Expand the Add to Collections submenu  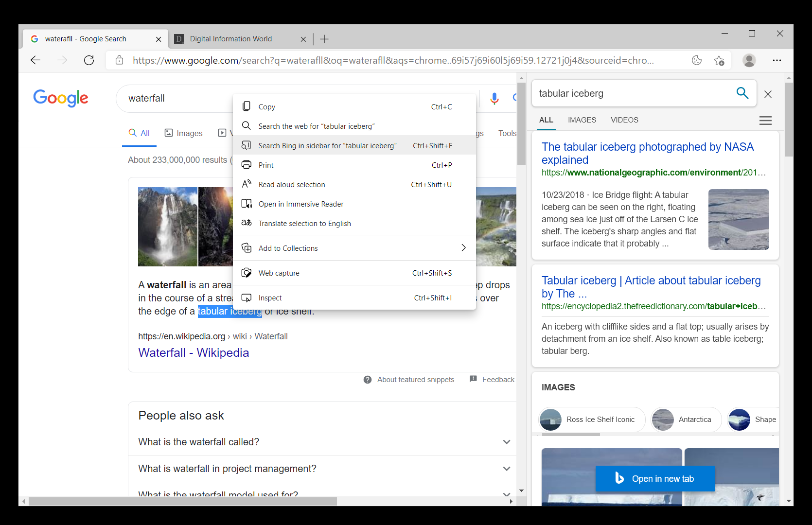pos(463,248)
